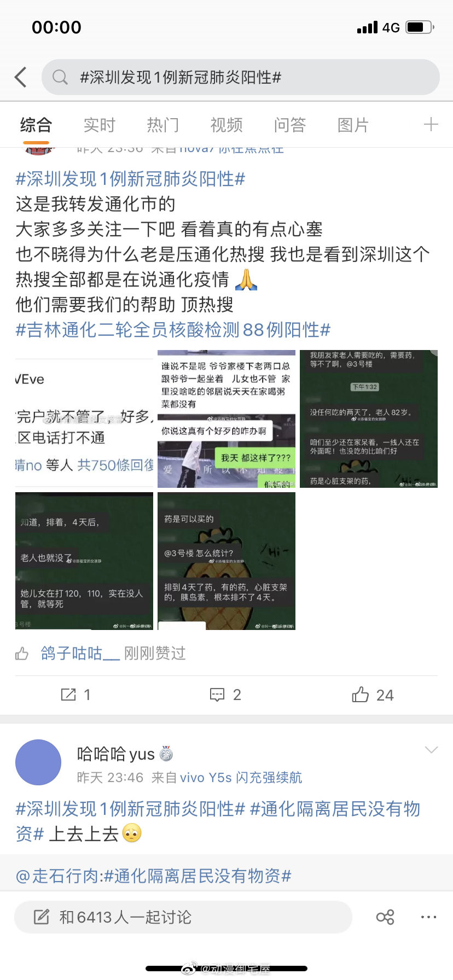
Task: Open thumbnail mentioning 老人82岁
Action: point(369,419)
